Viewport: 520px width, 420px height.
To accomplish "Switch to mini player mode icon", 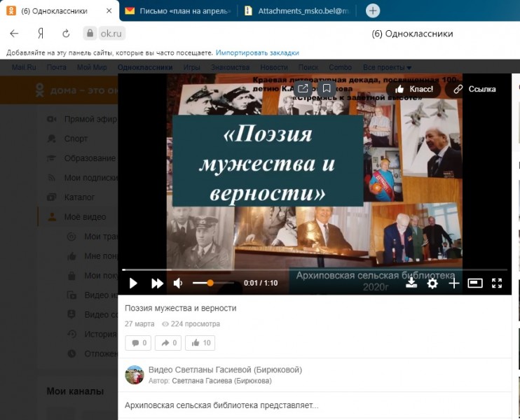I will pyautogui.click(x=475, y=283).
